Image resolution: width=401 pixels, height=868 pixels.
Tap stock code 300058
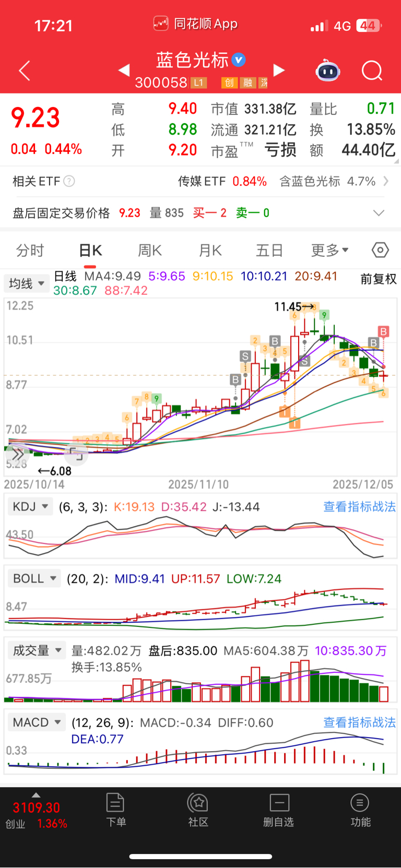161,83
